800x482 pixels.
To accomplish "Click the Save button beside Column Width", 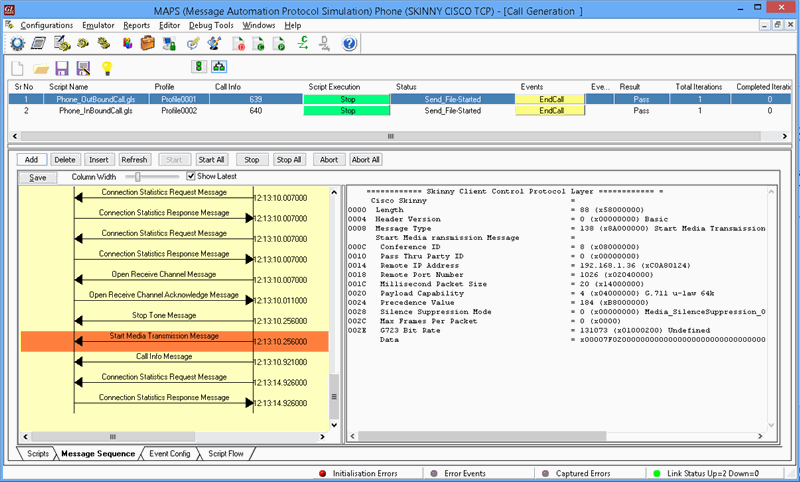I will coord(38,177).
